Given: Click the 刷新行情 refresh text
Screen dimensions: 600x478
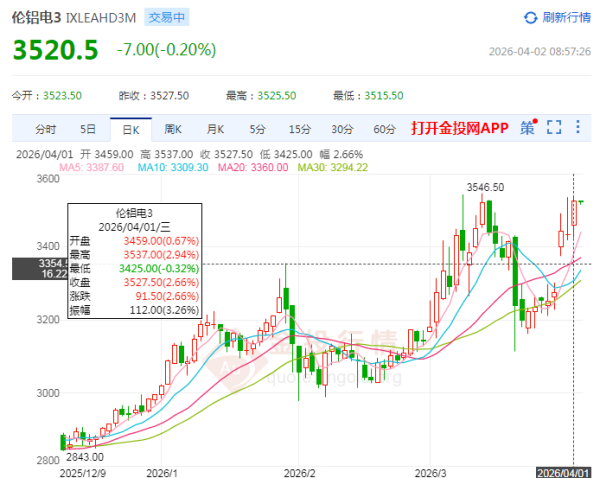Looking at the screenshot, I should coord(566,18).
